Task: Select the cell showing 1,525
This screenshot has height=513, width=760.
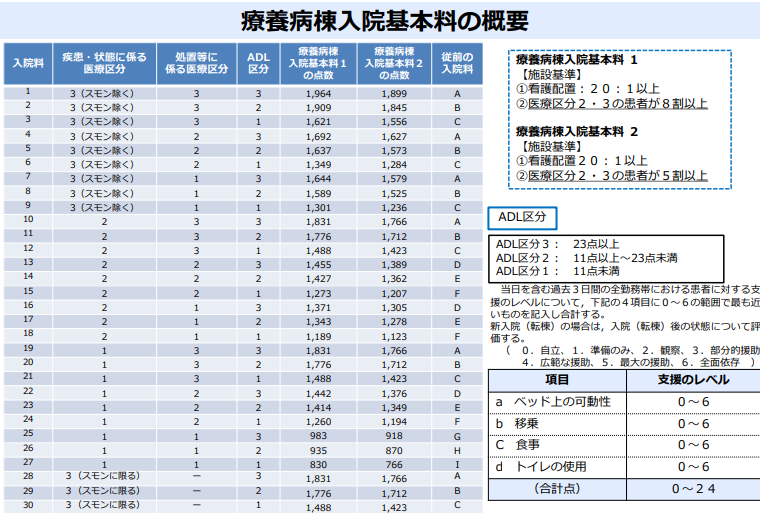Action: tap(394, 194)
